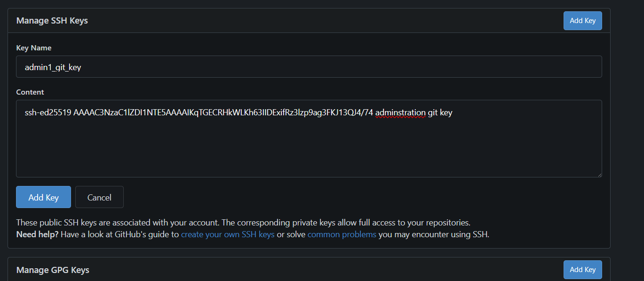Click the Manage GPG Keys heading
The height and width of the screenshot is (281, 644).
(x=53, y=270)
